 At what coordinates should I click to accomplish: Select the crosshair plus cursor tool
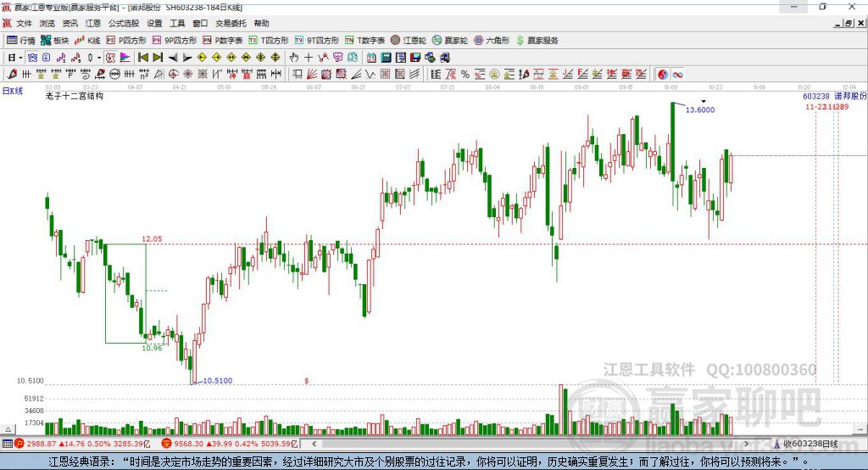click(309, 58)
